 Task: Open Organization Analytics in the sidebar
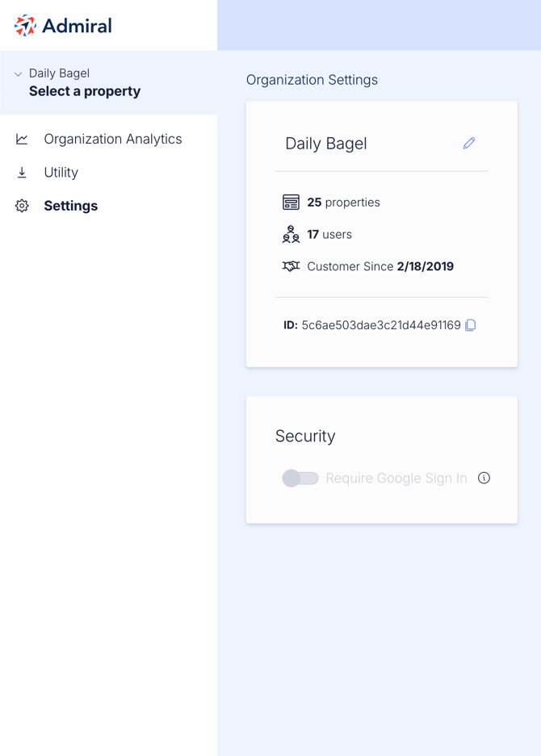pos(113,140)
